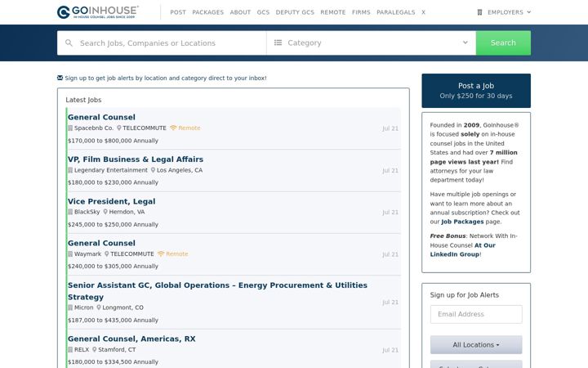Click the building icon next to Micron

(x=70, y=307)
